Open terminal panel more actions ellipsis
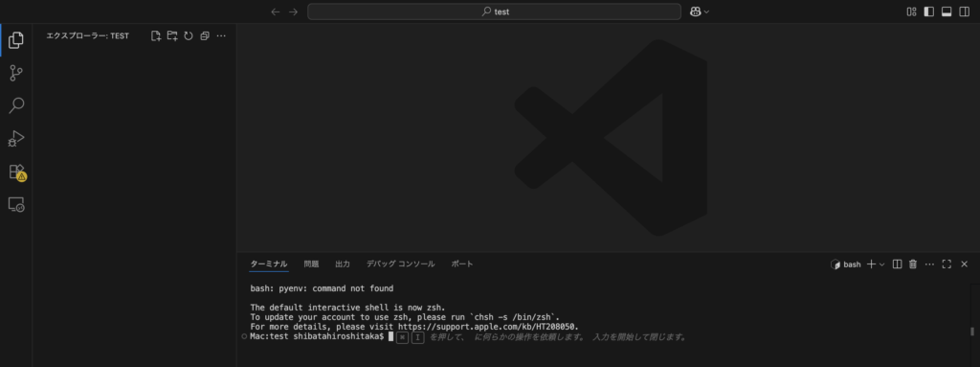 pos(929,264)
